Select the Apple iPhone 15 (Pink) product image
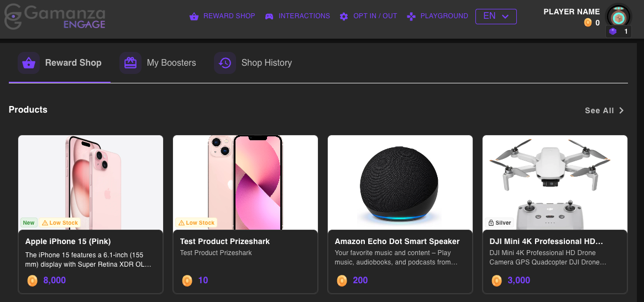Image resolution: width=644 pixels, height=302 pixels. (91, 182)
